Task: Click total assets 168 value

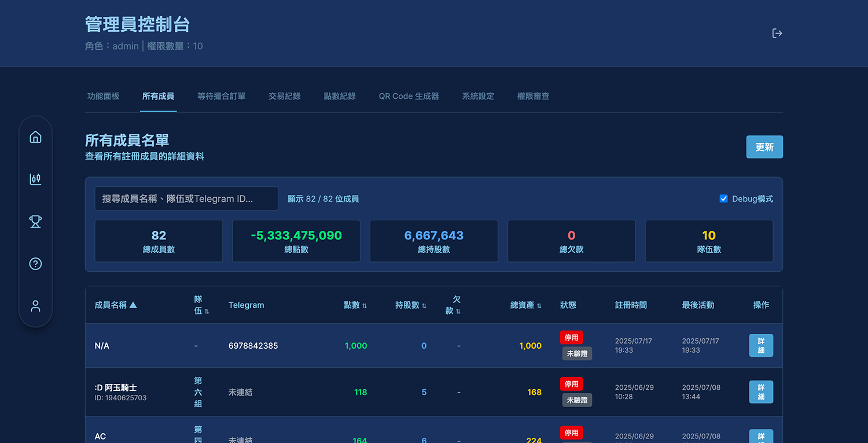Action: click(534, 392)
